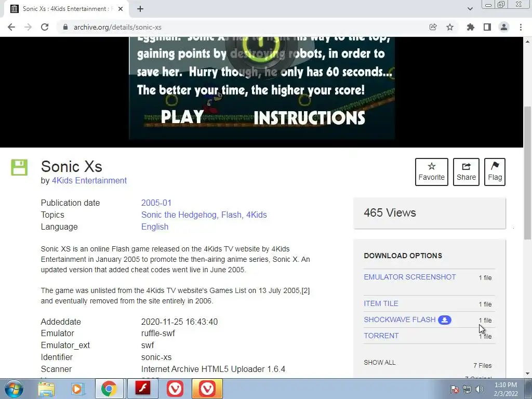Screen dimensions: 532x399
Task: Reload the archive.org page
Action: click(x=45, y=27)
